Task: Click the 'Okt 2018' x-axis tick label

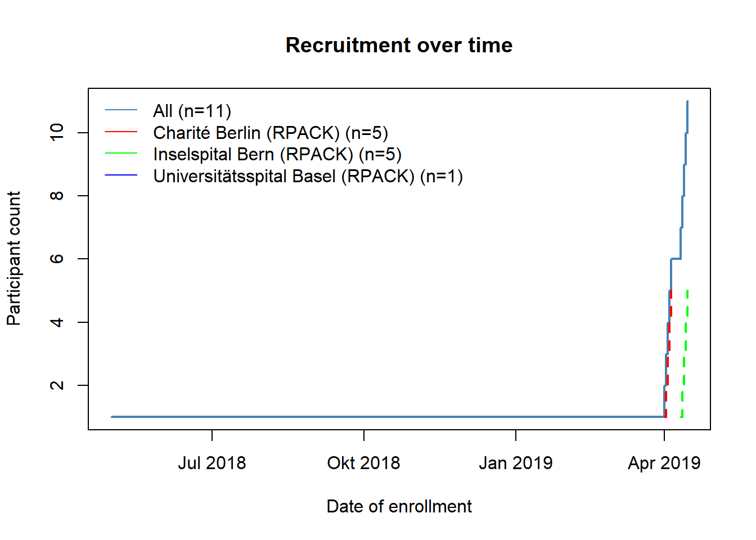Action: [x=363, y=463]
